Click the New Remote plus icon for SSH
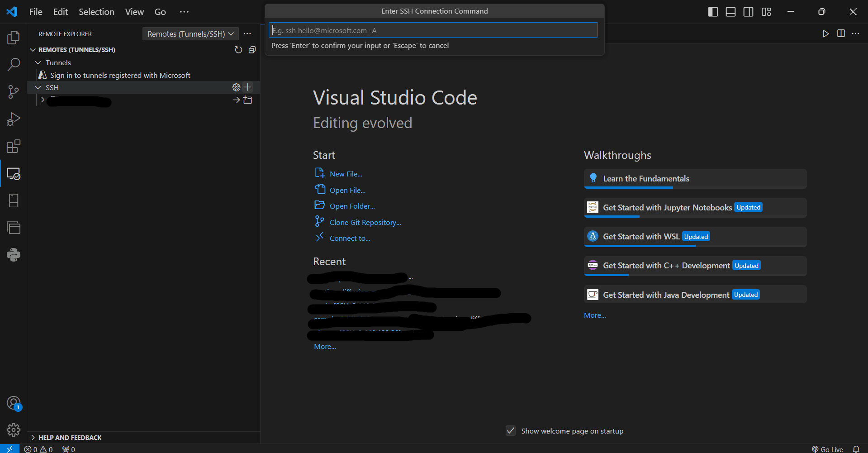 (x=247, y=87)
